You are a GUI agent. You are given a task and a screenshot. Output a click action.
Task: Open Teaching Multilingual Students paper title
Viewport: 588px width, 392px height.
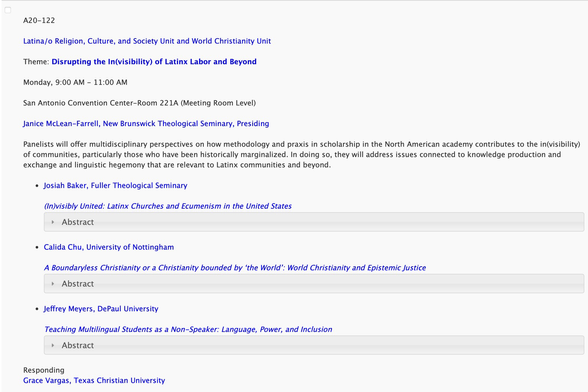[188, 329]
